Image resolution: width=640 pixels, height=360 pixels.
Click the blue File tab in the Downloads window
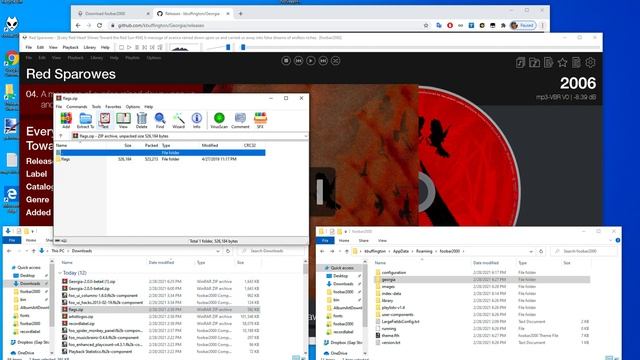(x=12, y=240)
